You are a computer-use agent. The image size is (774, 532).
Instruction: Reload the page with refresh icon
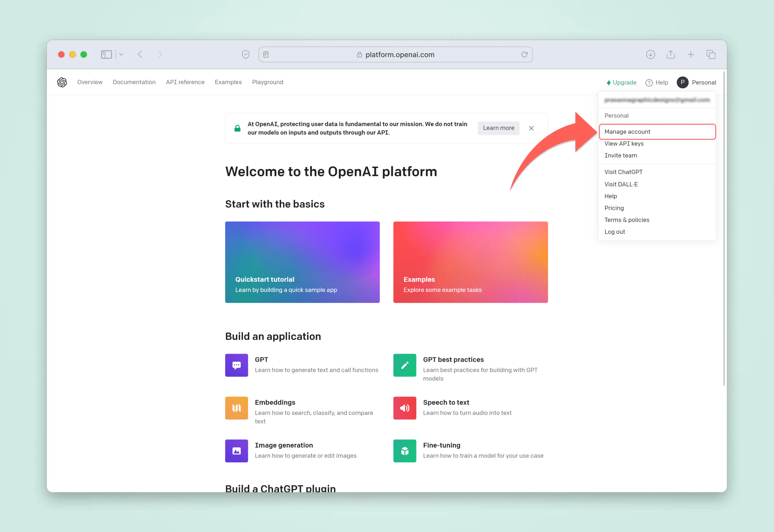click(524, 54)
